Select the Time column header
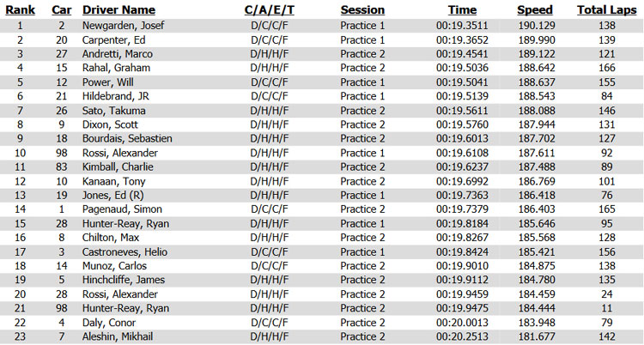Image resolution: width=644 pixels, height=345 pixels. point(462,9)
